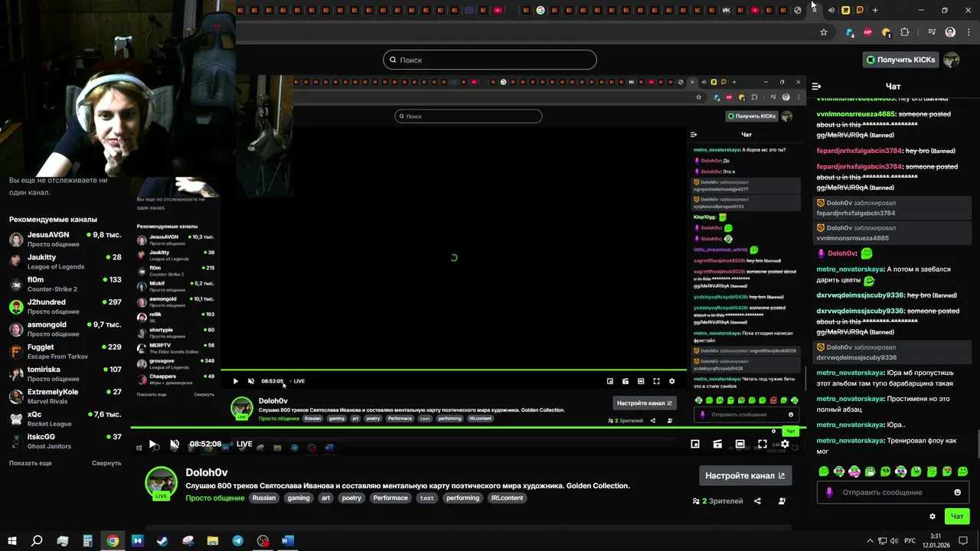The height and width of the screenshot is (551, 980).
Task: Show hidden system tray icons
Action: pos(870,540)
